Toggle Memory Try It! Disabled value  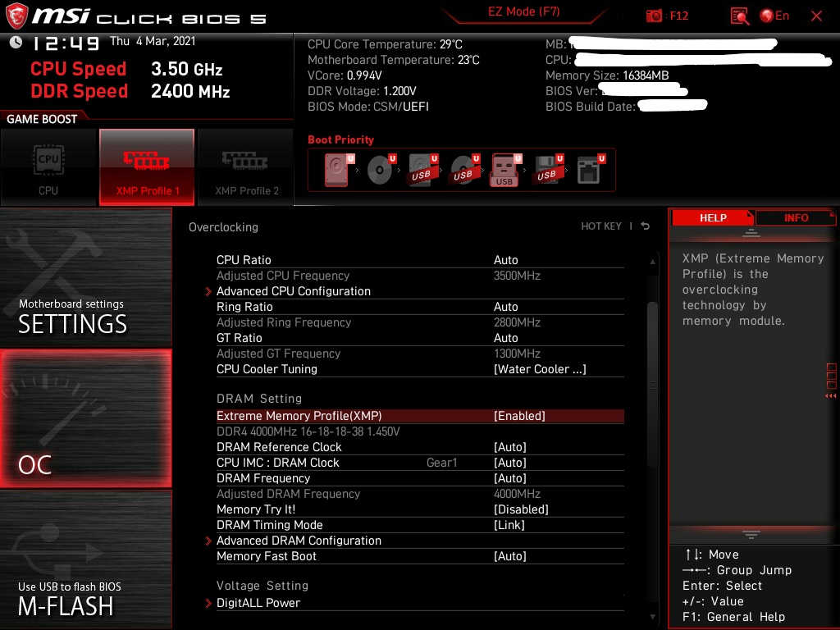click(521, 509)
